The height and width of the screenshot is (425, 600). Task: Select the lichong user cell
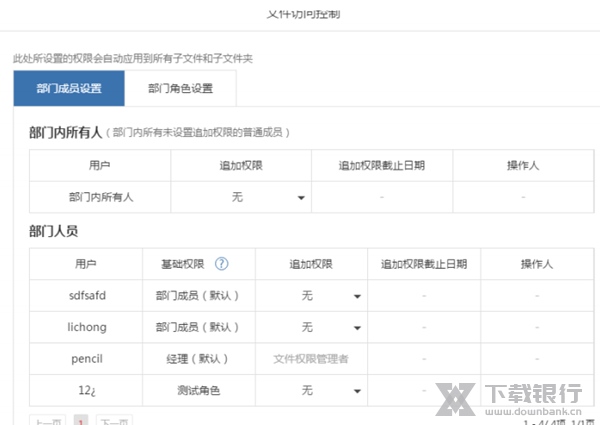click(x=85, y=327)
